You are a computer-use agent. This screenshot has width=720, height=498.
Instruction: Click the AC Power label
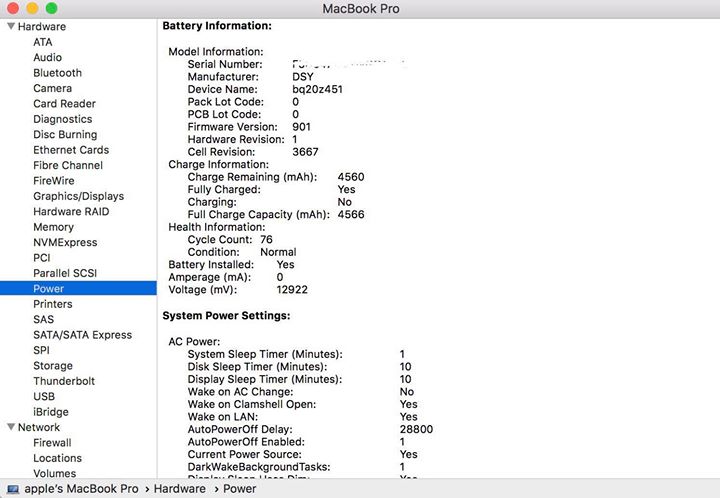point(194,341)
